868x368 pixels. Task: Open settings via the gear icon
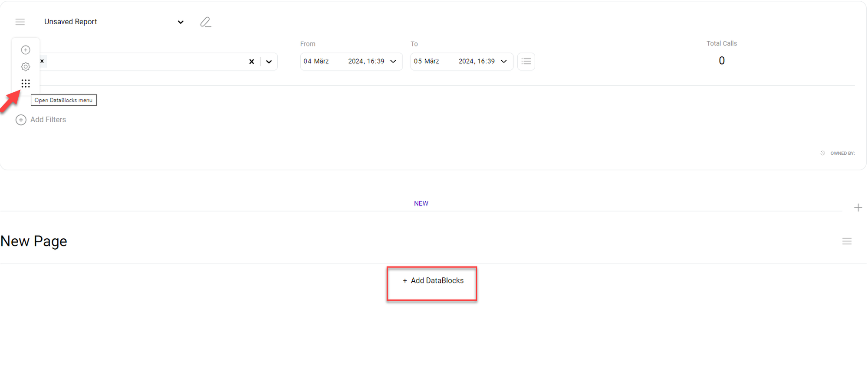(26, 67)
